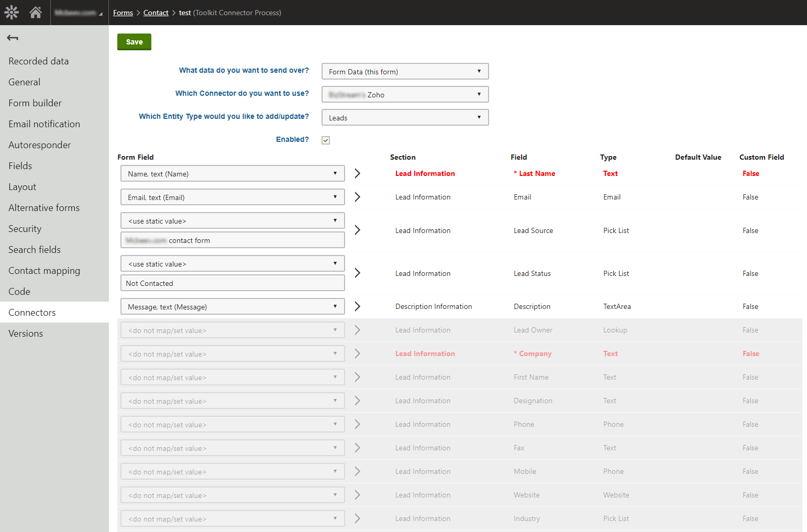807x532 pixels.
Task: Open the data to send over dropdown
Action: (405, 72)
